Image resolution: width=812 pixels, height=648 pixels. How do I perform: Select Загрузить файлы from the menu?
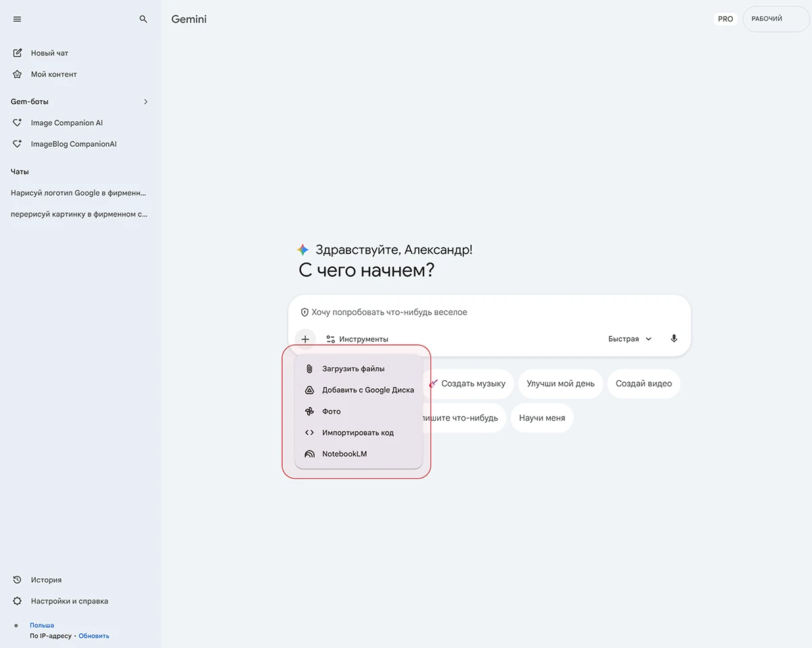[353, 369]
